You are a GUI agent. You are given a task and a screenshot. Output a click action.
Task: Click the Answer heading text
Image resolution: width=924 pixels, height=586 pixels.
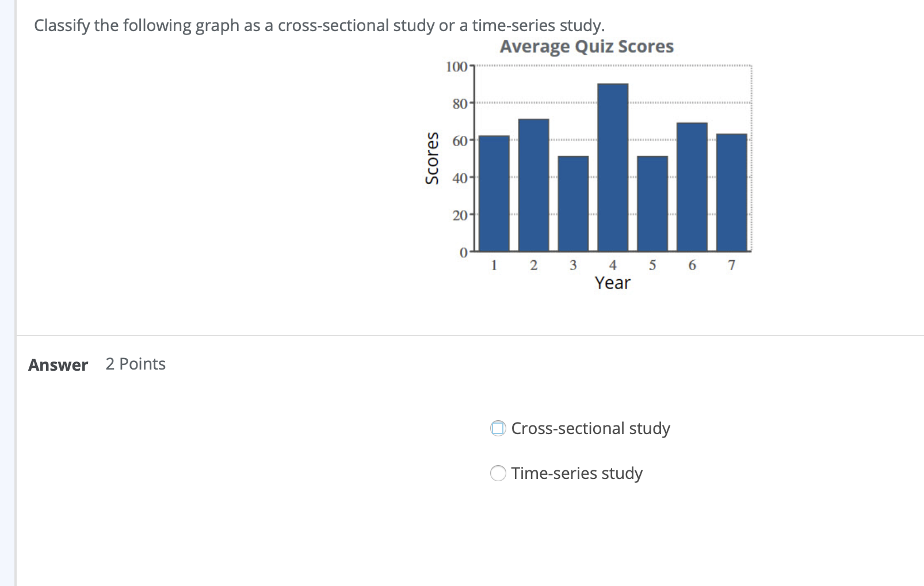(x=58, y=364)
